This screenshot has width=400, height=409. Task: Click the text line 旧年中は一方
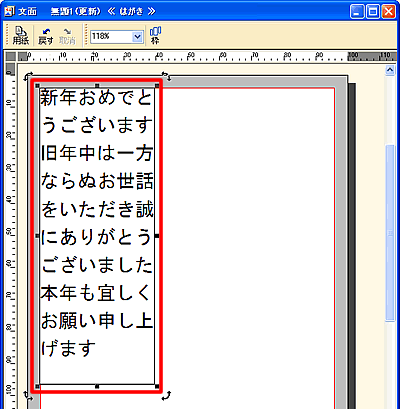tap(97, 154)
